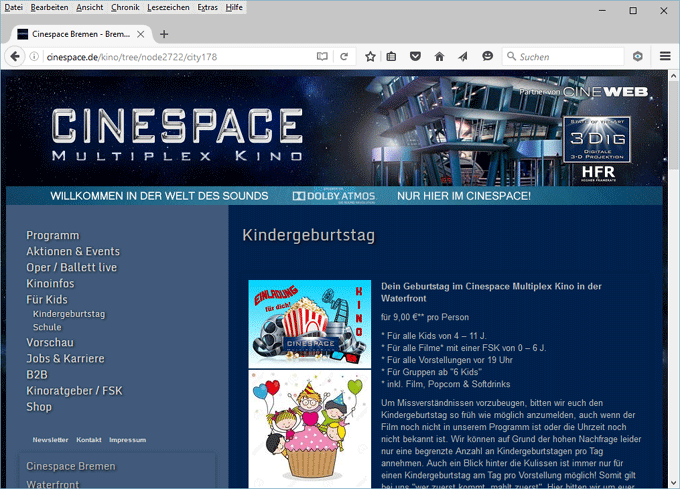Minimize the Firefox window

click(x=602, y=10)
